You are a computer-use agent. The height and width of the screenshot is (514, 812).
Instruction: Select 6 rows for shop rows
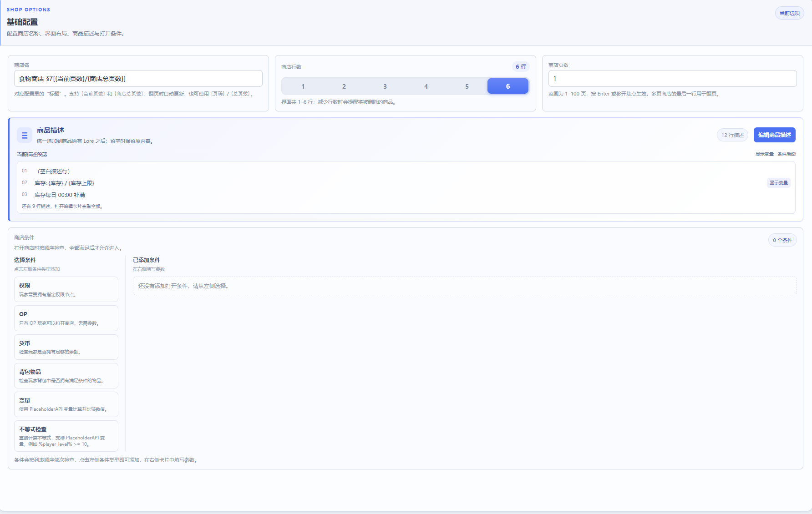[508, 86]
